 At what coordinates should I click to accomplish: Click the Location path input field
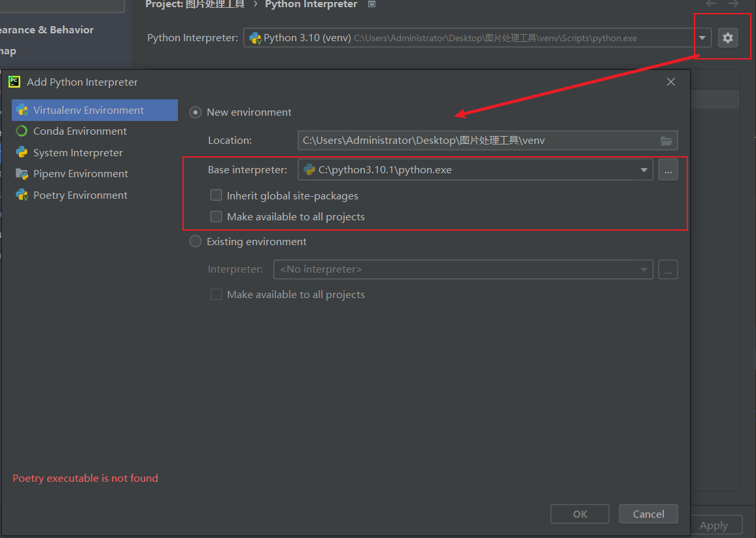coord(487,141)
